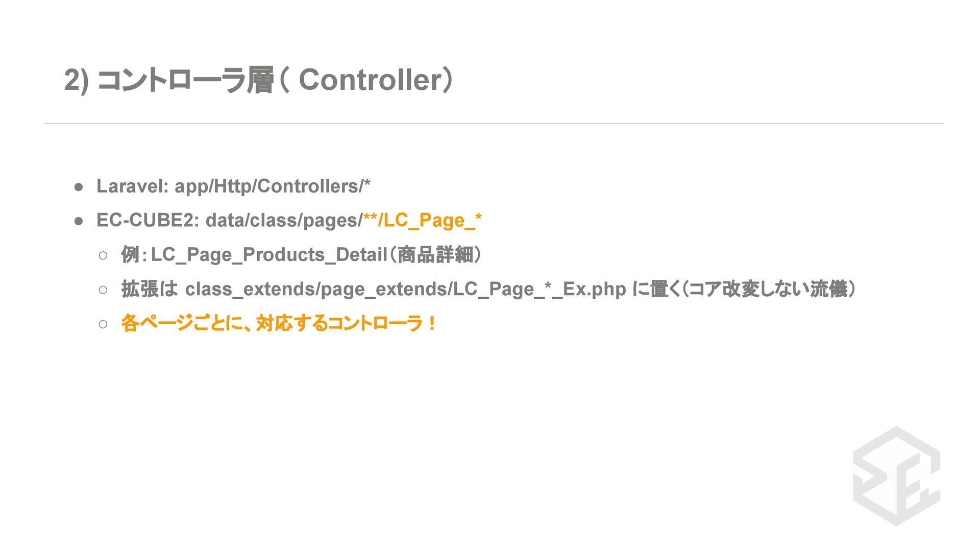
Task: Click the 商品詳細 text in parentheses
Action: point(435,255)
